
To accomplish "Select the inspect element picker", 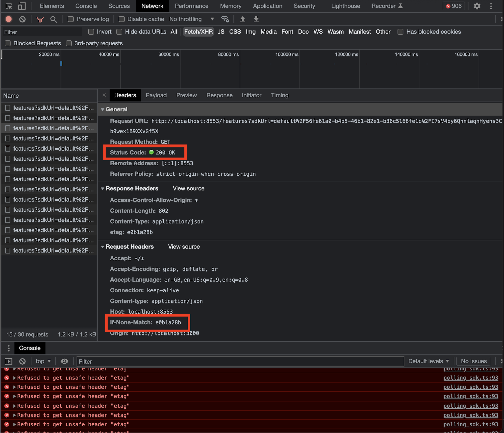I will (x=9, y=6).
